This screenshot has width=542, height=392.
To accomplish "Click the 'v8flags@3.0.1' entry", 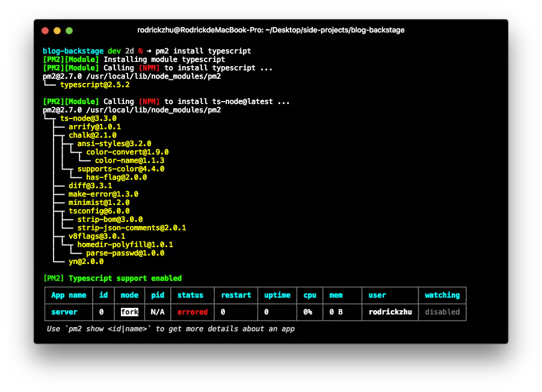I will [x=97, y=236].
